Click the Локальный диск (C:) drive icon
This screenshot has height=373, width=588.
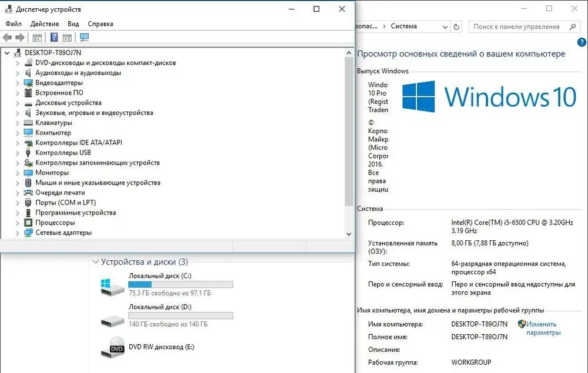[113, 286]
